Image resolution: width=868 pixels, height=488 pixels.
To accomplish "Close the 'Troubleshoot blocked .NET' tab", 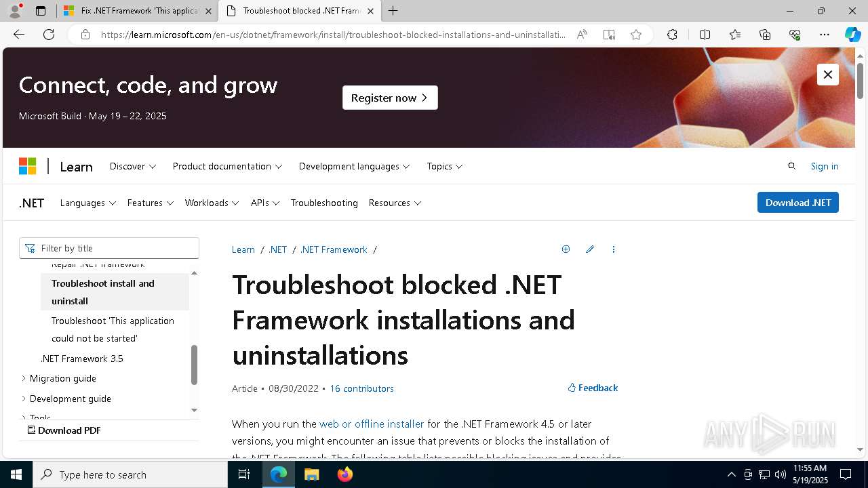I will 370,11.
